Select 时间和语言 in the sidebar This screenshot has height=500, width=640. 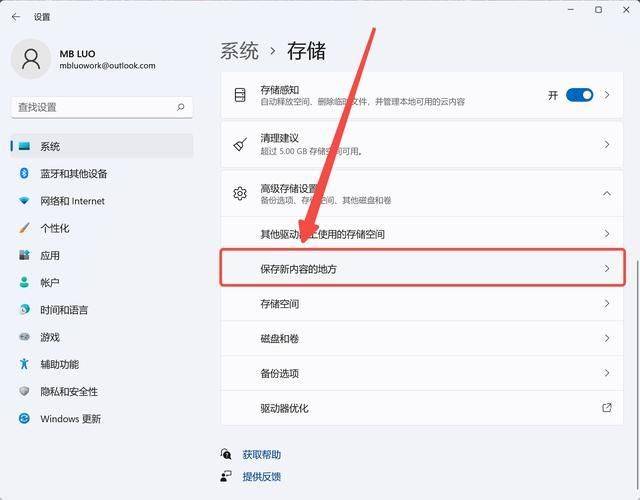coord(102,309)
